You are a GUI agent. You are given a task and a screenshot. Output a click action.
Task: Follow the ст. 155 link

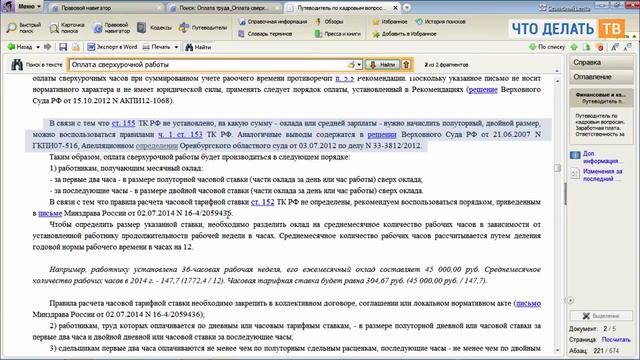pos(123,123)
